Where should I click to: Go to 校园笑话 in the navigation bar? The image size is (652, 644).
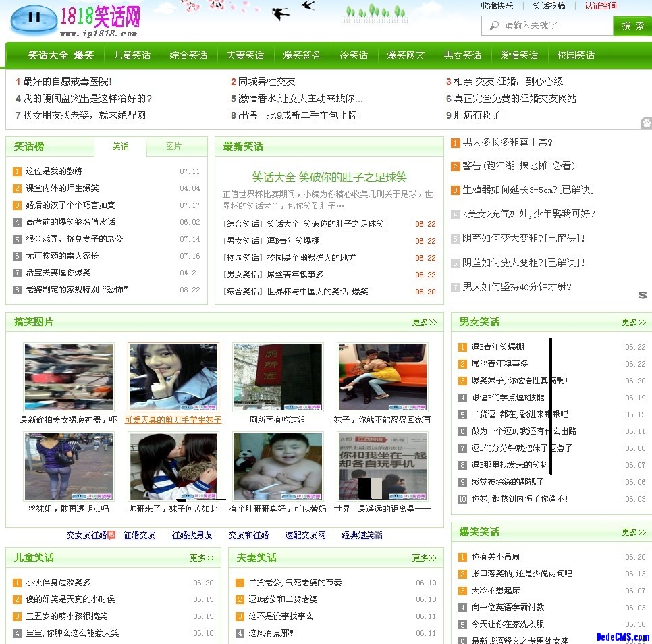tap(576, 55)
